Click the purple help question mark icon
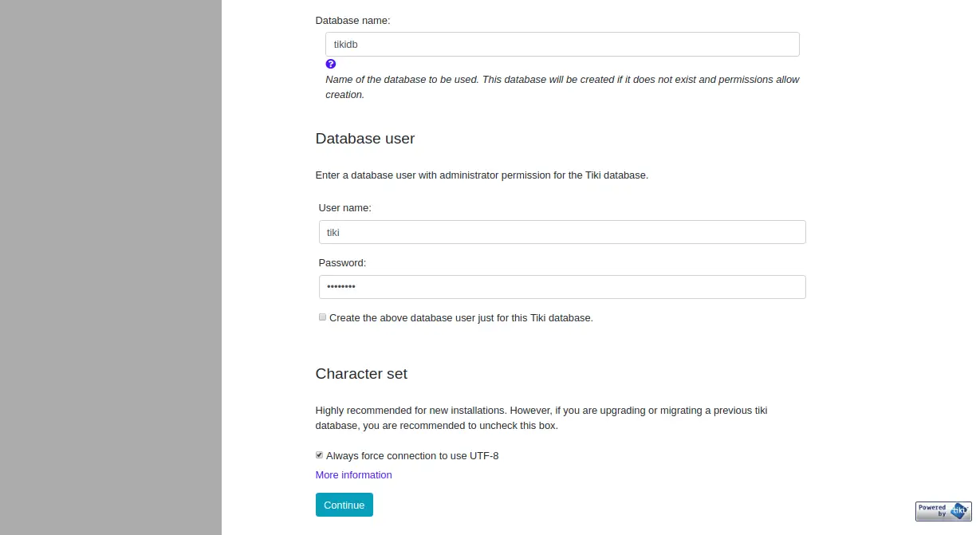 [x=331, y=64]
